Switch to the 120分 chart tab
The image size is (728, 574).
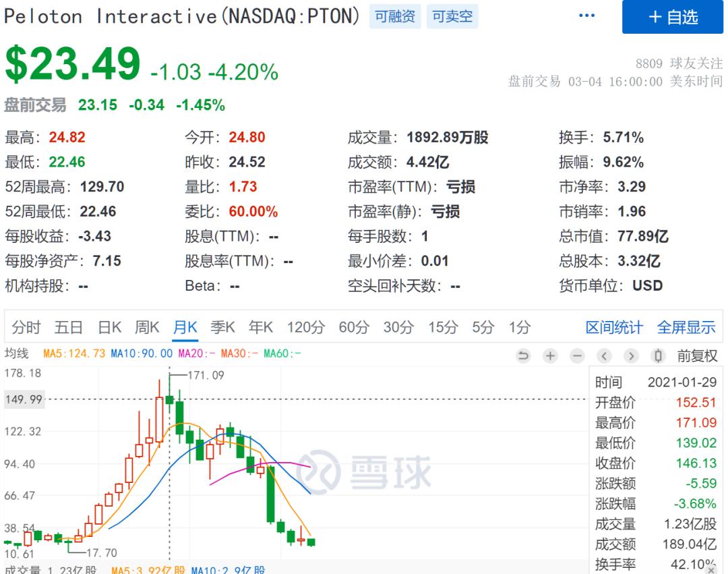pos(305,327)
